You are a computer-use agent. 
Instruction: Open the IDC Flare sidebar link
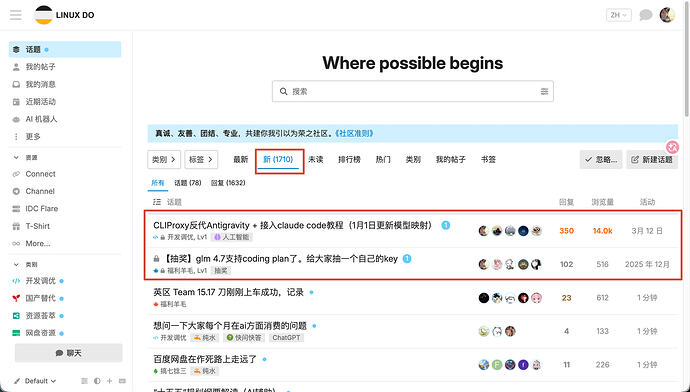click(x=65, y=209)
